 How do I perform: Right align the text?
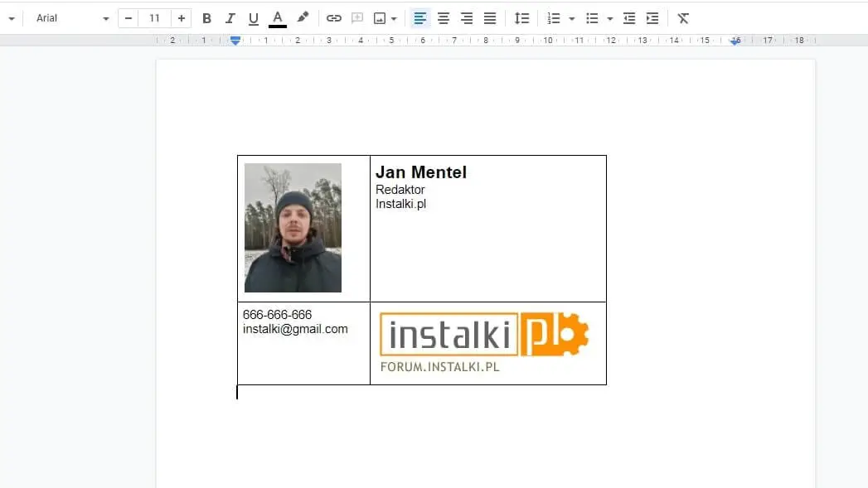click(467, 18)
